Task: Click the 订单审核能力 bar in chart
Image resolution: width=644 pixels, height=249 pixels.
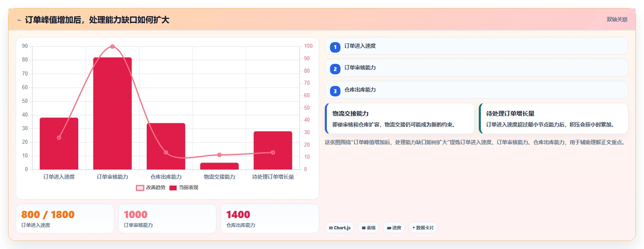Action: click(x=112, y=113)
